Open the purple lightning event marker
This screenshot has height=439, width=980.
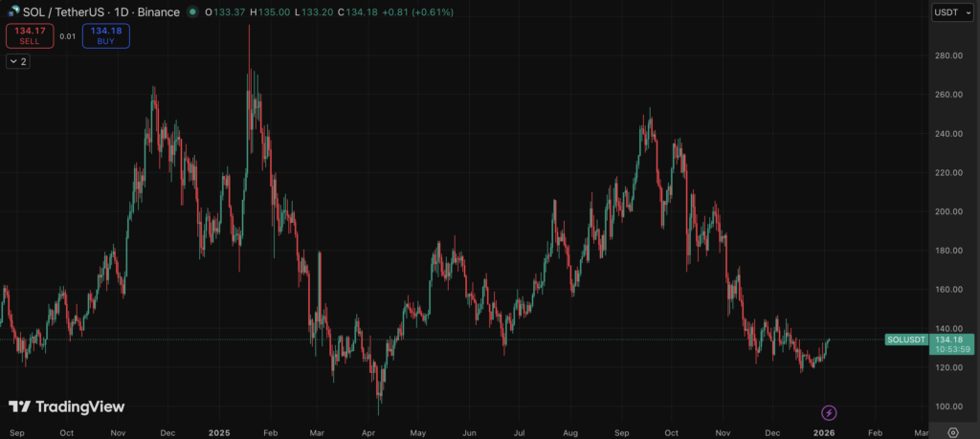pos(829,412)
